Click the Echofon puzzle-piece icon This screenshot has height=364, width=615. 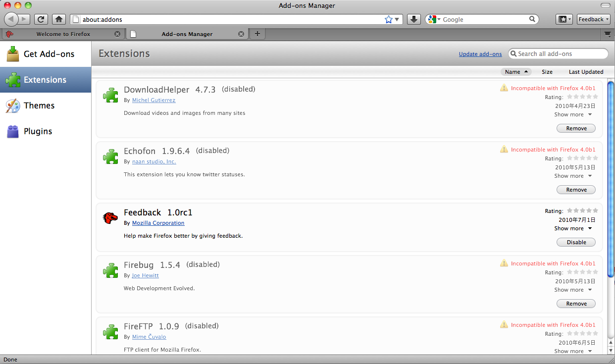(x=110, y=156)
